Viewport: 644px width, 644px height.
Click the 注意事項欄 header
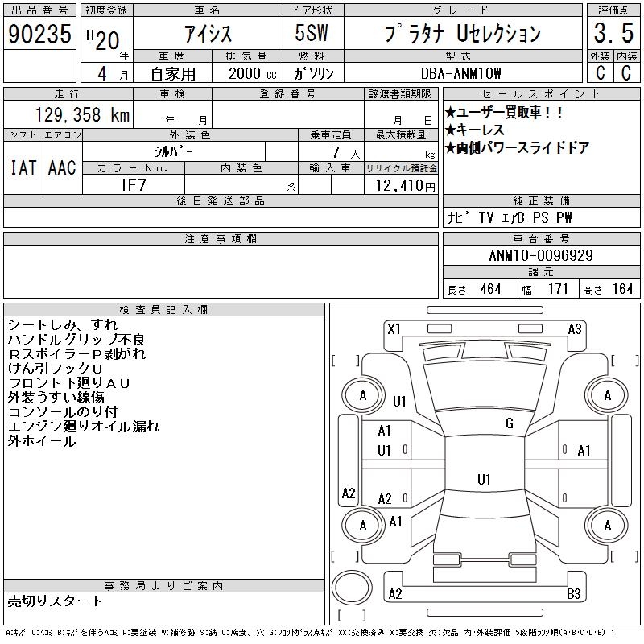coord(221,238)
